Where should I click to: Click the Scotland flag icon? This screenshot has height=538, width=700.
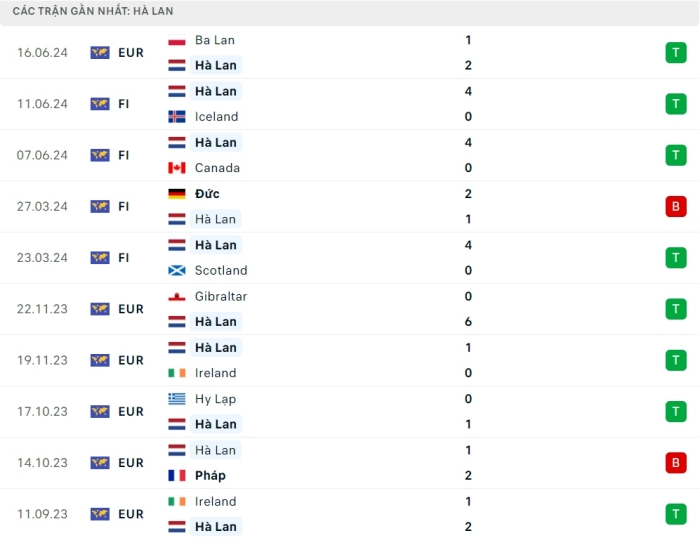[177, 271]
